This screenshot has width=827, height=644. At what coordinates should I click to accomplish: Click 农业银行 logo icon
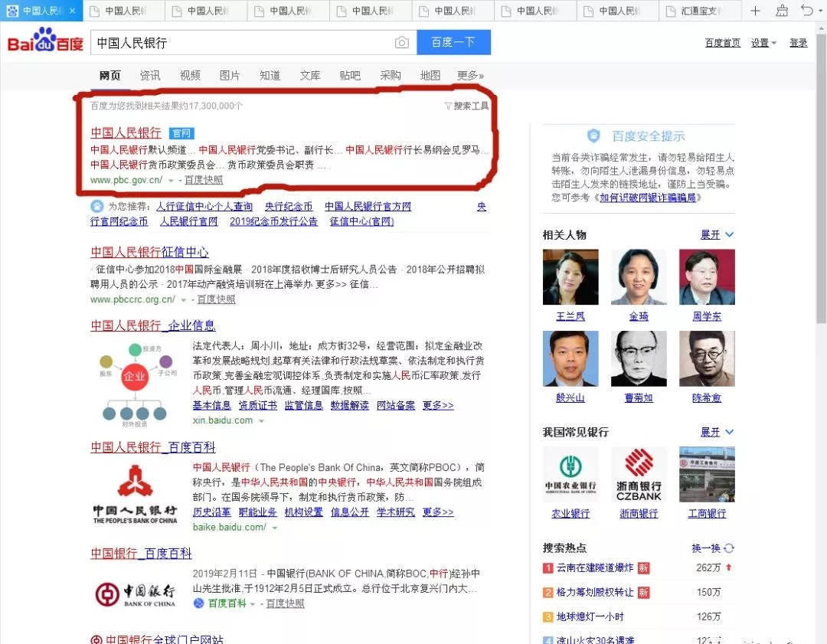tap(570, 474)
